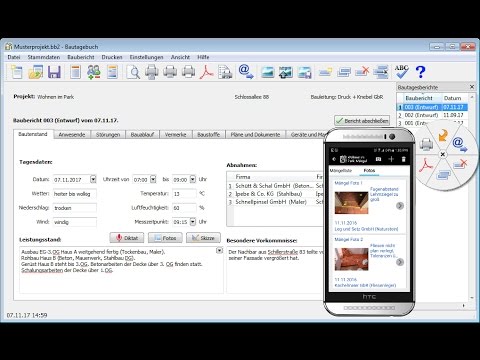Open the Einstellungen menu

pyautogui.click(x=146, y=57)
